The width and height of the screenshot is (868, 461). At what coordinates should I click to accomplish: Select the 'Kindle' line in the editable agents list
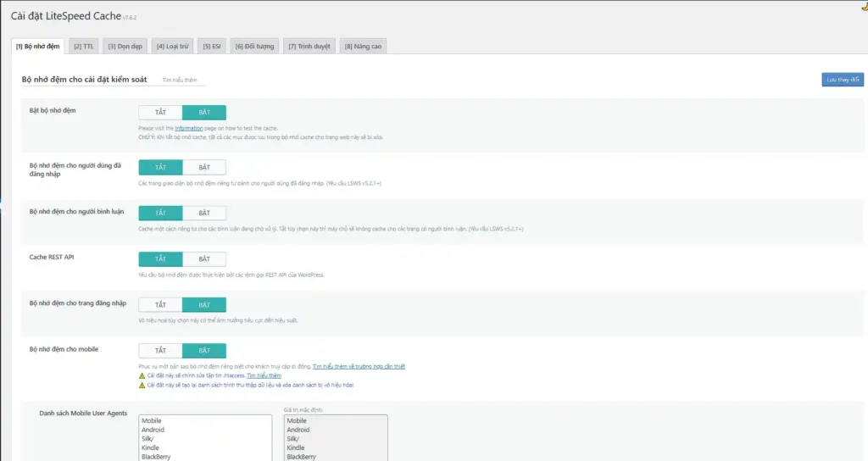[150, 447]
